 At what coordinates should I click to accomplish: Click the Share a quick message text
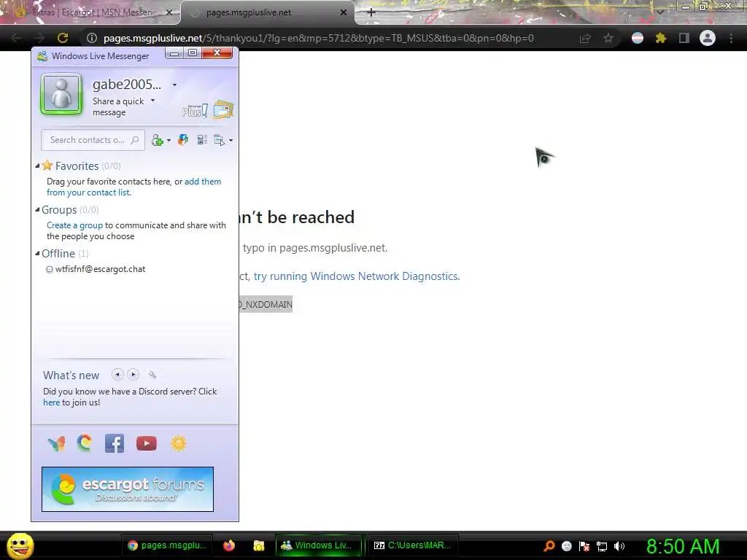117,106
